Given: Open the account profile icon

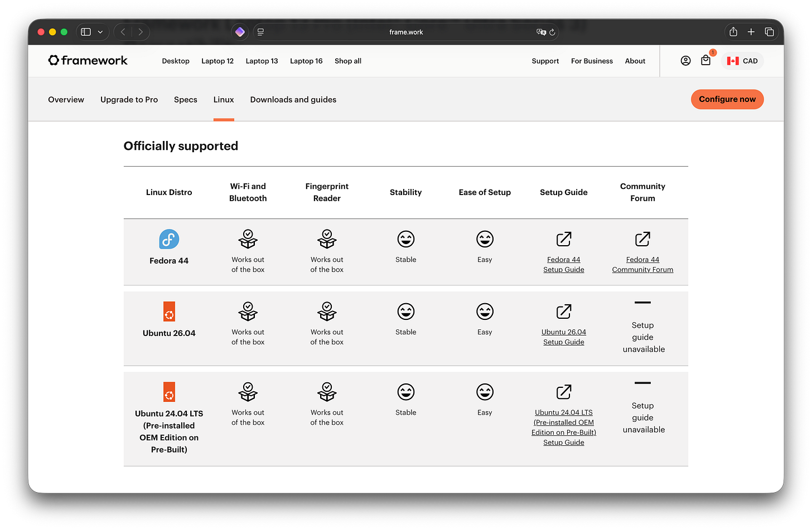Looking at the screenshot, I should (686, 61).
